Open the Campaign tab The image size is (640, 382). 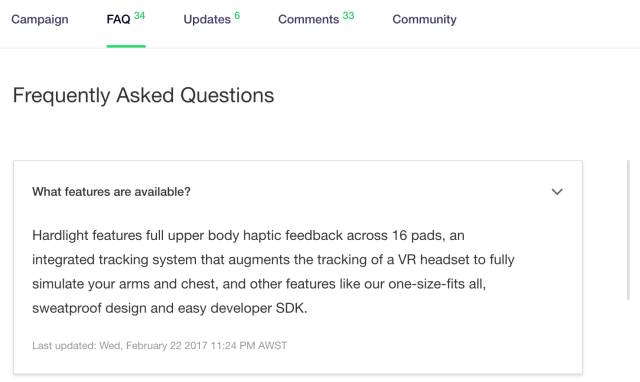tap(40, 19)
